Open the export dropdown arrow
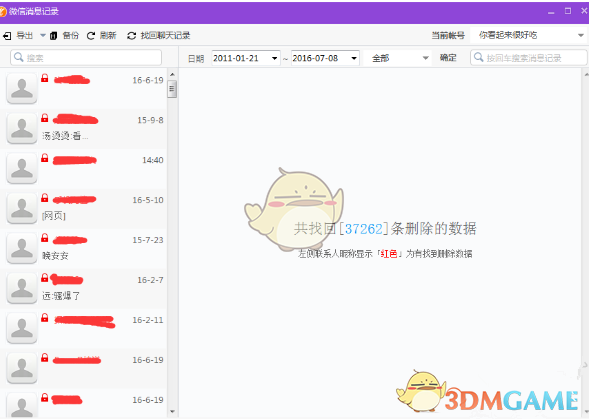The height and width of the screenshot is (419, 589). [43, 36]
